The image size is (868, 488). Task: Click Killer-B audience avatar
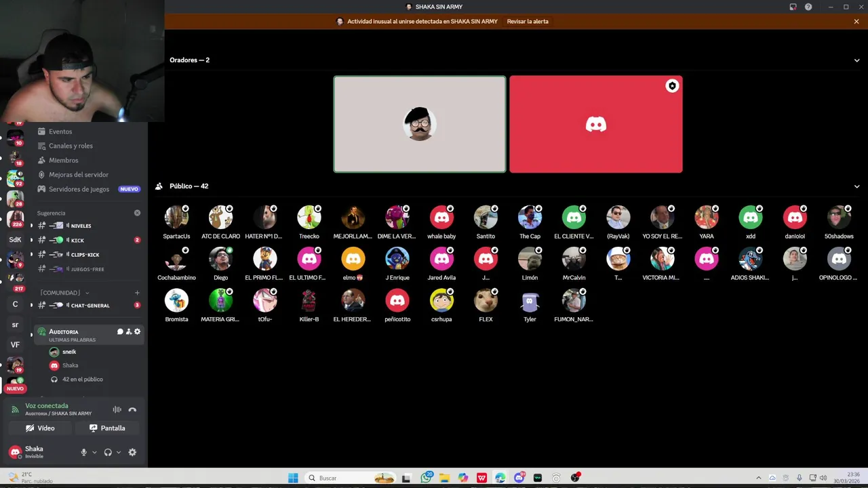309,300
